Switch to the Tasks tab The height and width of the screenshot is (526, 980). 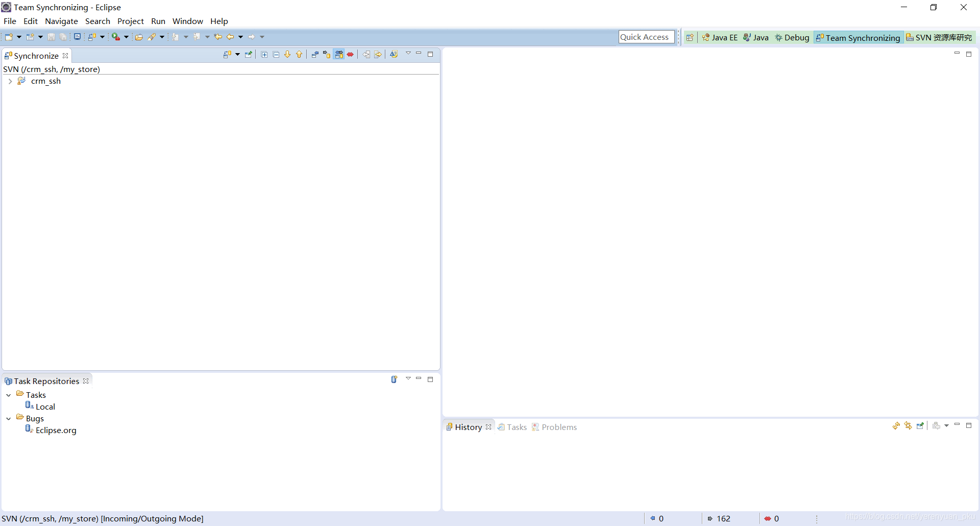click(512, 427)
